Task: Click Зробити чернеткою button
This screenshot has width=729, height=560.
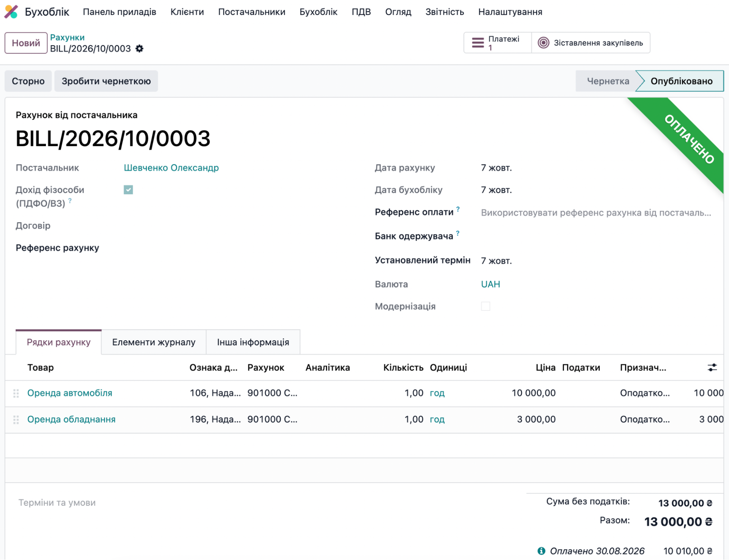Action: point(106,81)
